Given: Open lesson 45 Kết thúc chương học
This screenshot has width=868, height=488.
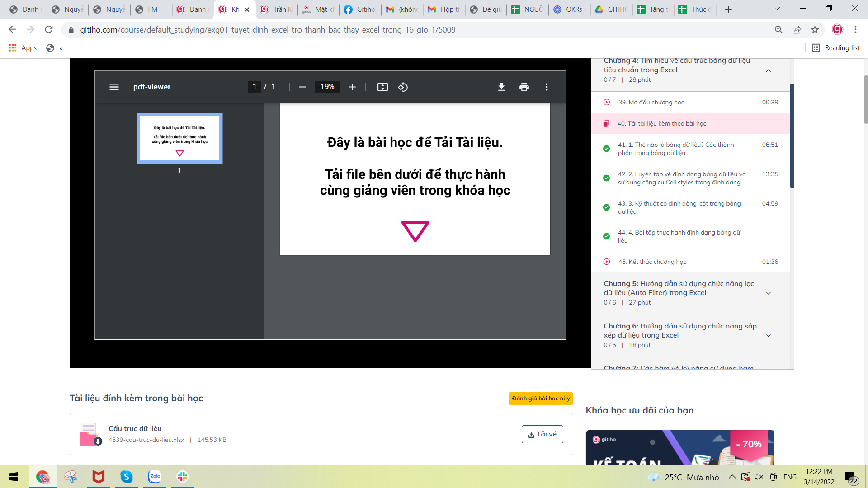Looking at the screenshot, I should [x=652, y=262].
